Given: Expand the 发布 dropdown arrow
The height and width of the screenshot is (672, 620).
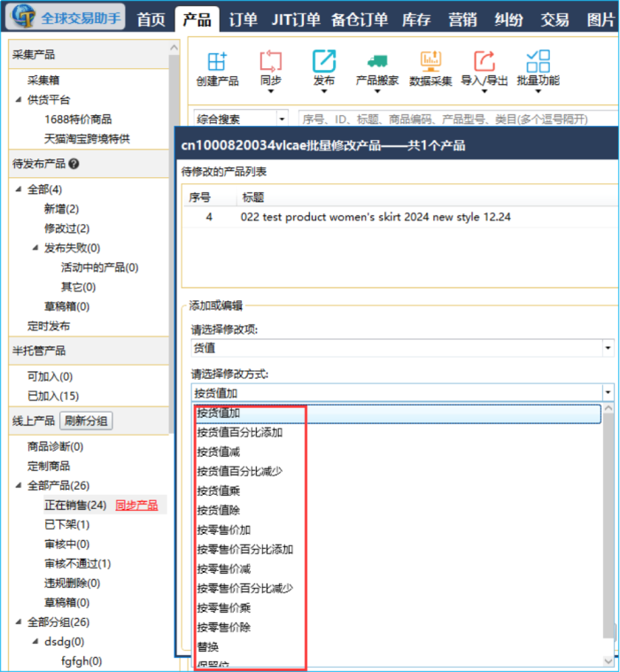Looking at the screenshot, I should (323, 91).
